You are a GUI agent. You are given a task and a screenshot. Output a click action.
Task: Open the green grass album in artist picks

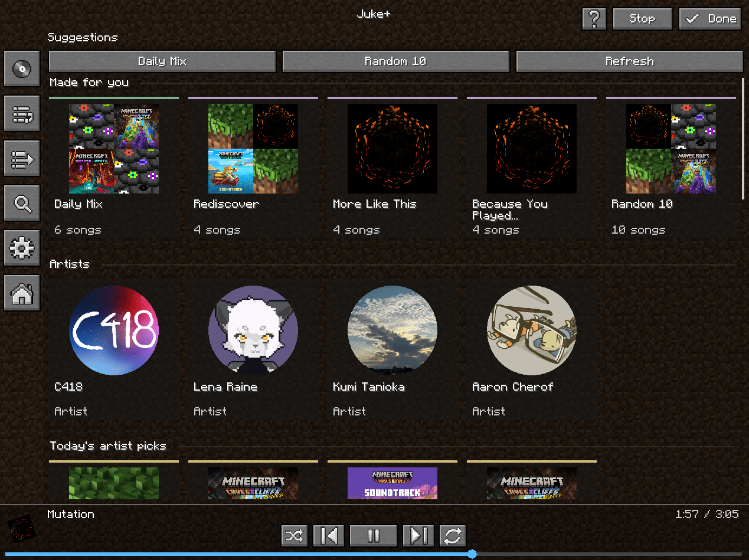tap(114, 483)
